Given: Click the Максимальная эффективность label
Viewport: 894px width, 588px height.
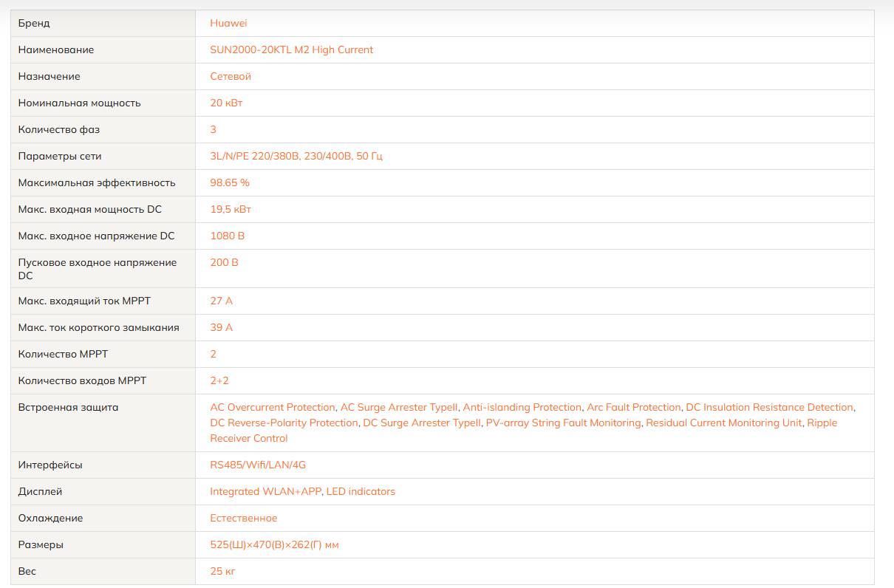Looking at the screenshot, I should 97,182.
